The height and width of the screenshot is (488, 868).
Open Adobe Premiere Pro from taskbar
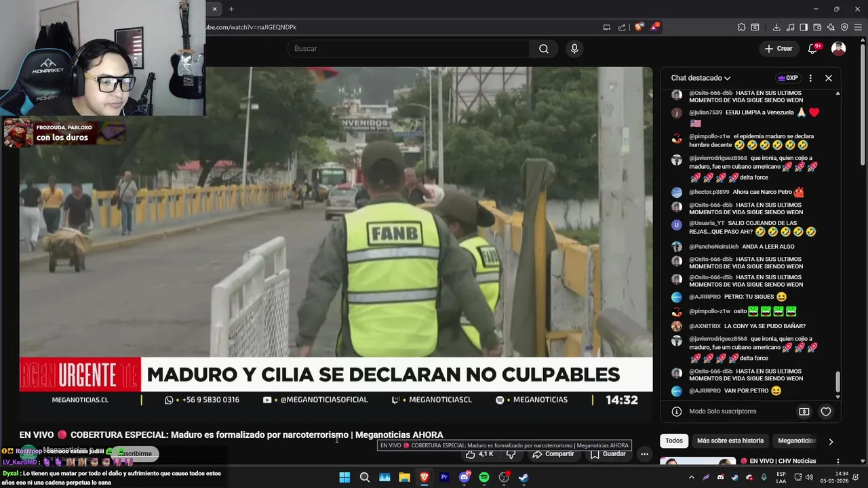click(x=444, y=477)
